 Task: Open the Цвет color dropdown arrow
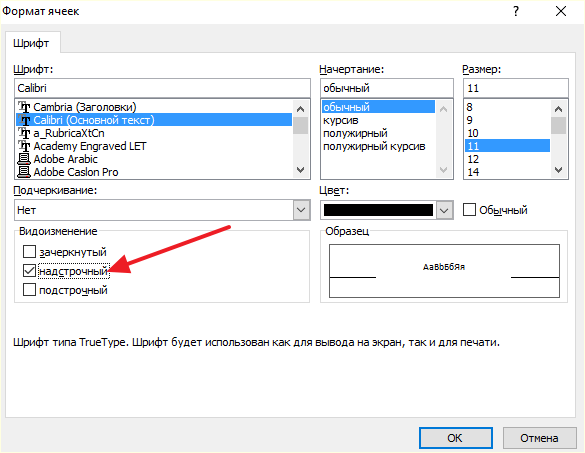[444, 210]
